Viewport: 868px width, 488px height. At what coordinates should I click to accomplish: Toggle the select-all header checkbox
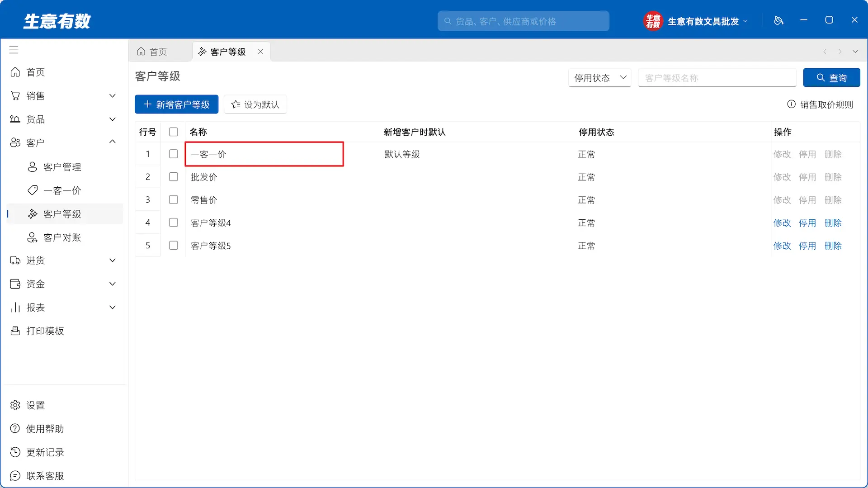pyautogui.click(x=173, y=132)
